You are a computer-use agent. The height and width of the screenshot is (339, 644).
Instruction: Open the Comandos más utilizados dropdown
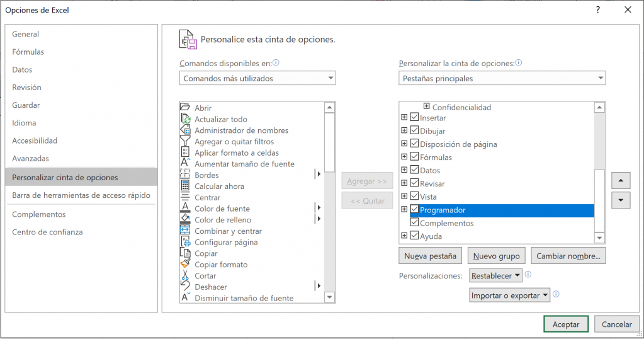coord(257,78)
